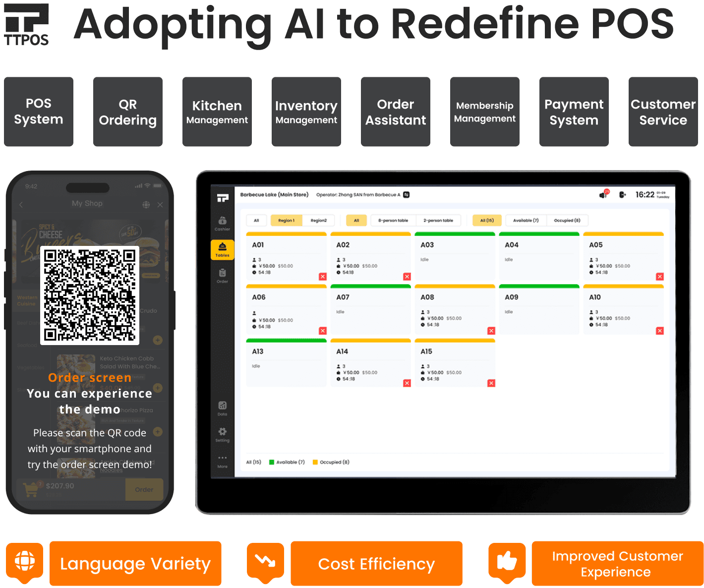
Task: Click the Inventory Management tile
Action: click(x=306, y=112)
